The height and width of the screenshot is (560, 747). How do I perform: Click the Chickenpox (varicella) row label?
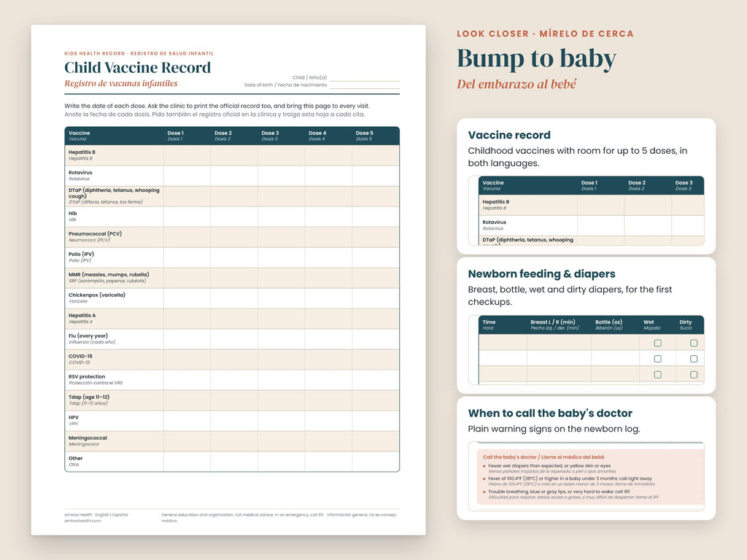(x=97, y=297)
